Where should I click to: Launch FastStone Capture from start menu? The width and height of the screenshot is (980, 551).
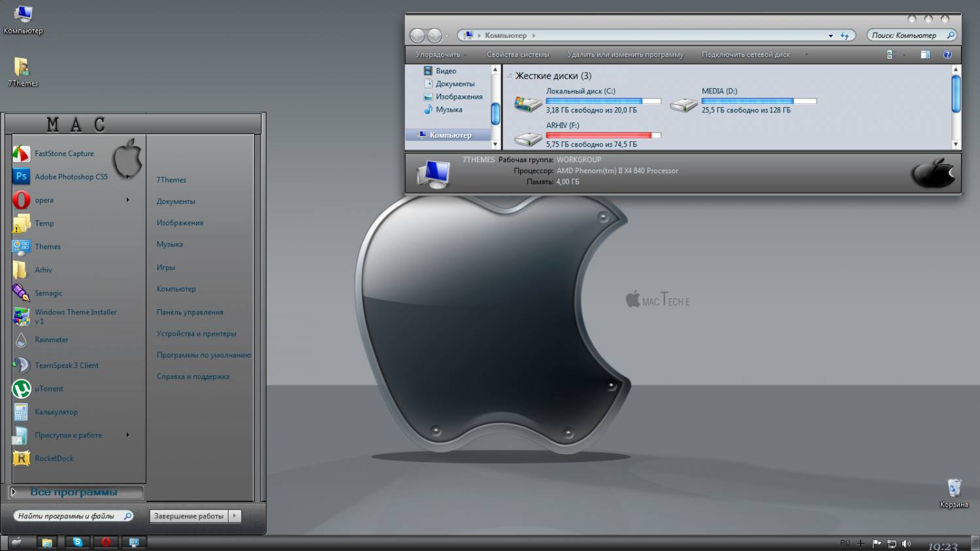tap(64, 154)
